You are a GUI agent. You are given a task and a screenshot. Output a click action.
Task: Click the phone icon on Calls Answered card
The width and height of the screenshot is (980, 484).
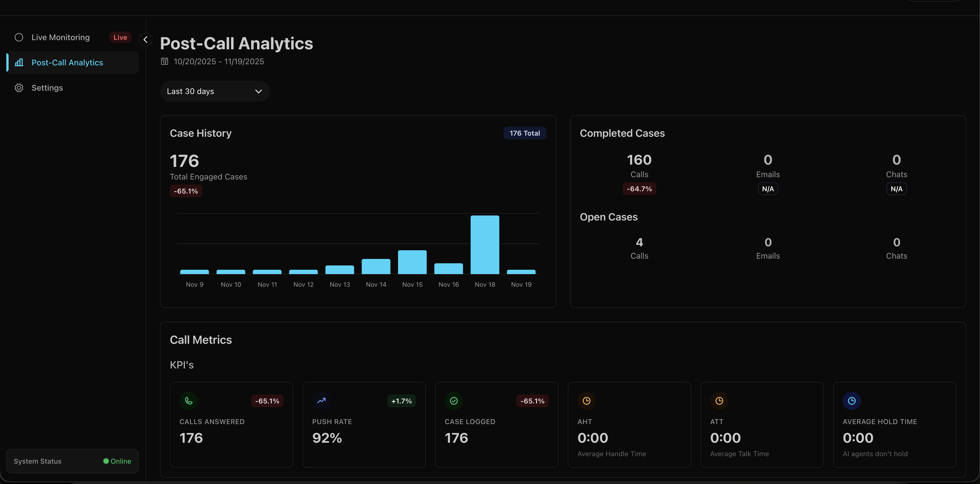(x=189, y=401)
